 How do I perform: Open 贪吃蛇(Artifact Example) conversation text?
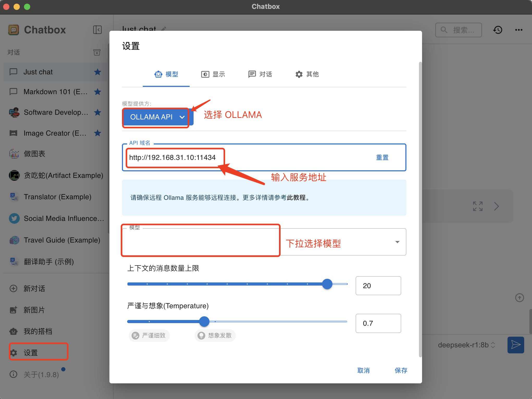pyautogui.click(x=64, y=175)
